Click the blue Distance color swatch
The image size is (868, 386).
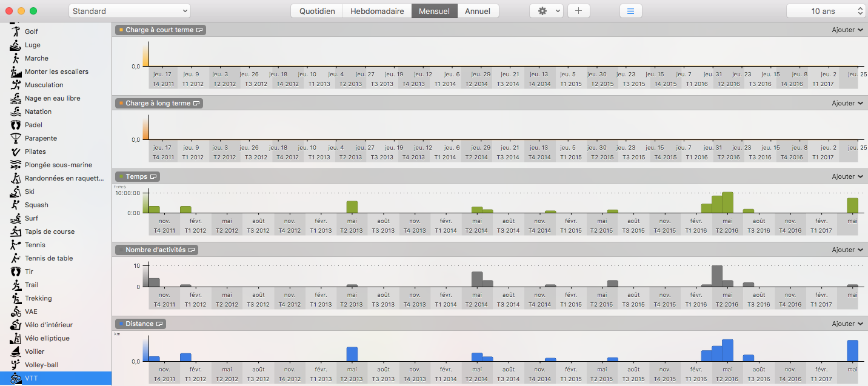[121, 324]
